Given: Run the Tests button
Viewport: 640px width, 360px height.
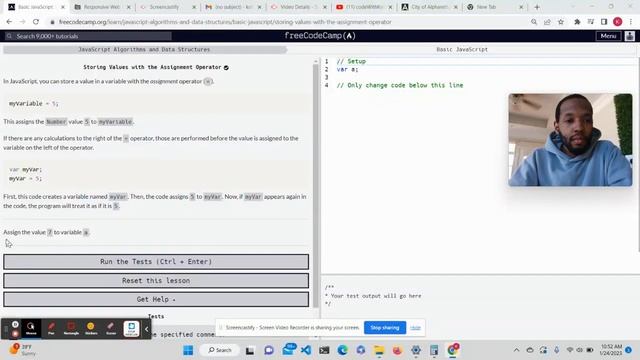Looking at the screenshot, I should point(156,262).
